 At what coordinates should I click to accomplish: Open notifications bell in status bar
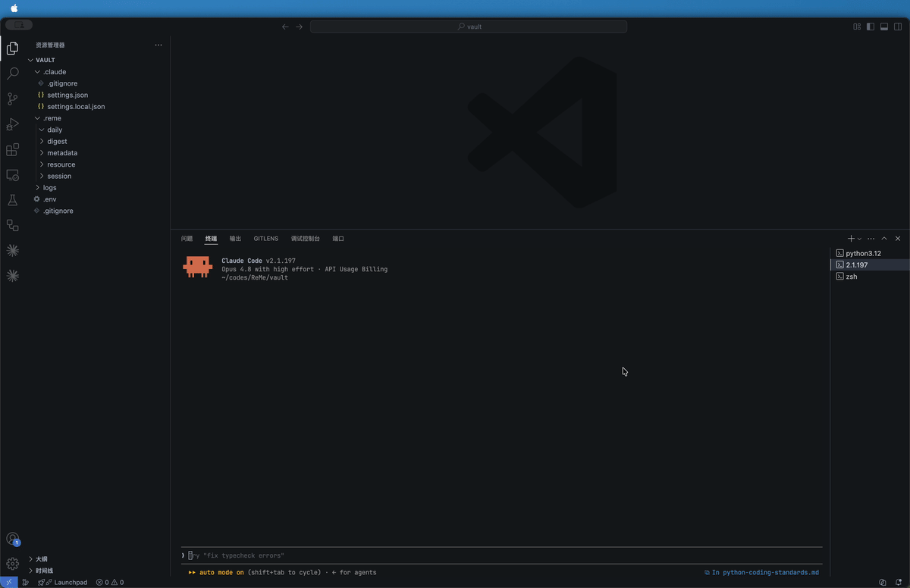coord(898,582)
